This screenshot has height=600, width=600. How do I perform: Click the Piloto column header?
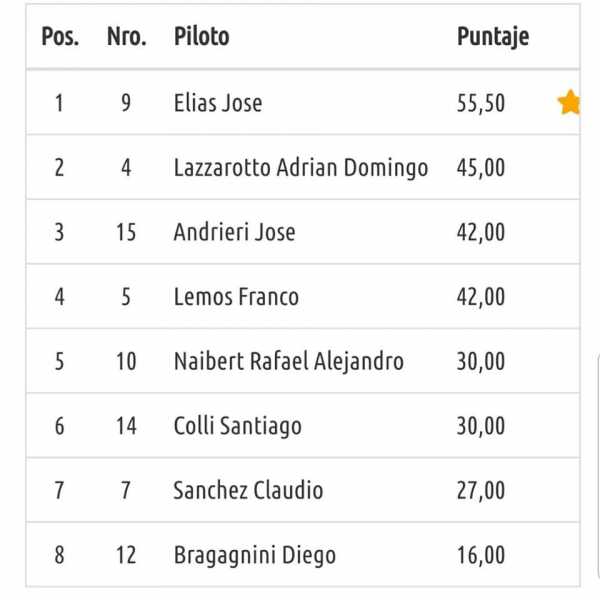[x=201, y=37]
